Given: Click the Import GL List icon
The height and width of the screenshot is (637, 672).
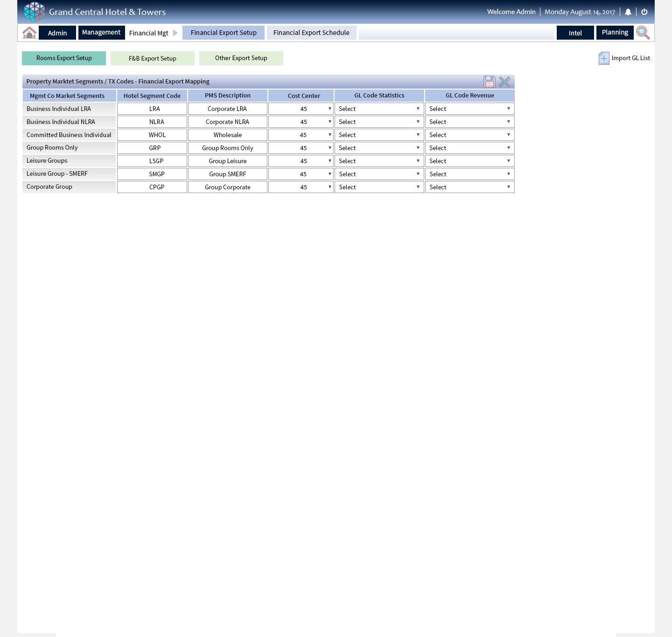Looking at the screenshot, I should (604, 58).
